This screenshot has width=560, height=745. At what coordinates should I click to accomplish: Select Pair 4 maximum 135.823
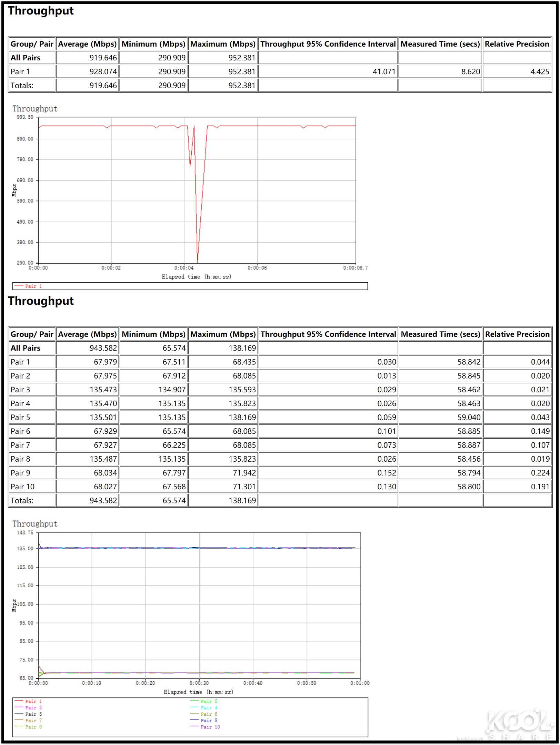pyautogui.click(x=242, y=403)
